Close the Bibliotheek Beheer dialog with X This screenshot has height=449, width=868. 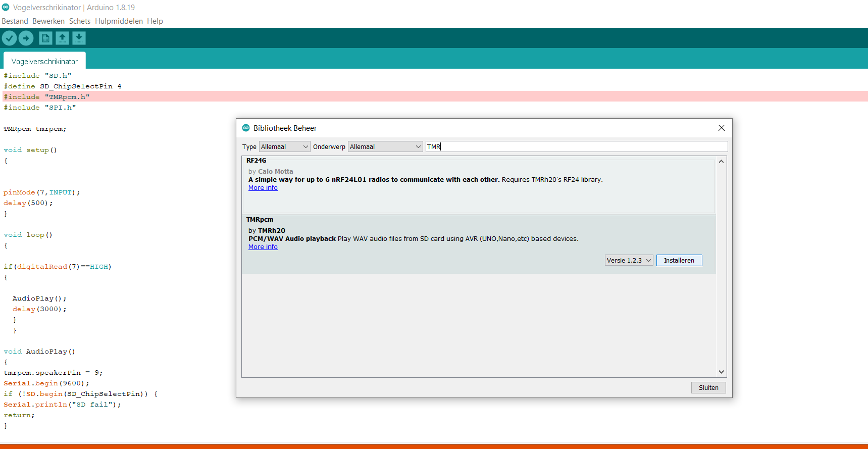click(x=722, y=128)
